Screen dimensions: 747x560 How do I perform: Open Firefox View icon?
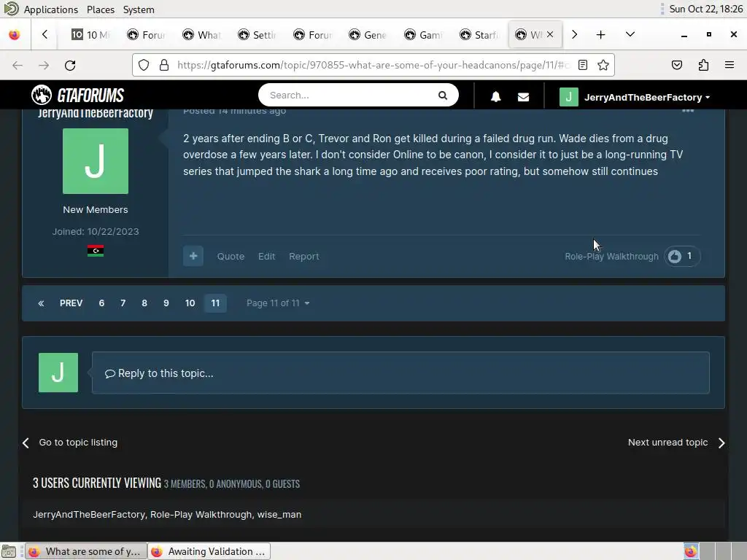pos(15,35)
